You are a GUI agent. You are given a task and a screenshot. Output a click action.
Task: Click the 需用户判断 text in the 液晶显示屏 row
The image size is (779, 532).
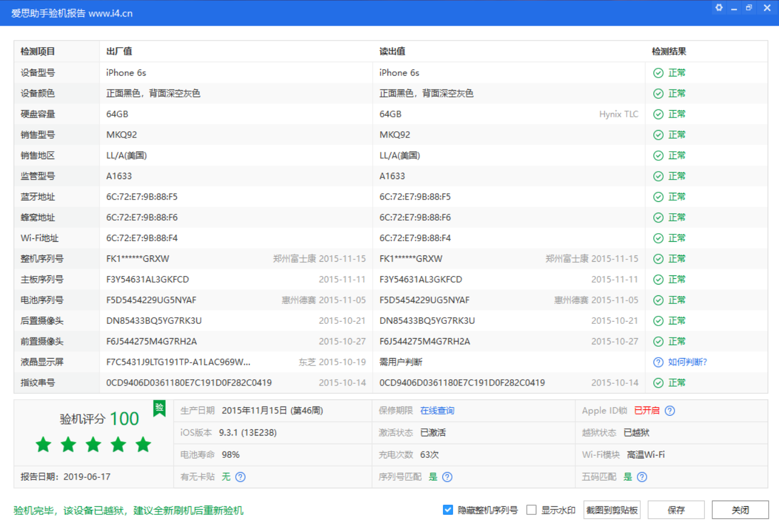click(x=401, y=362)
